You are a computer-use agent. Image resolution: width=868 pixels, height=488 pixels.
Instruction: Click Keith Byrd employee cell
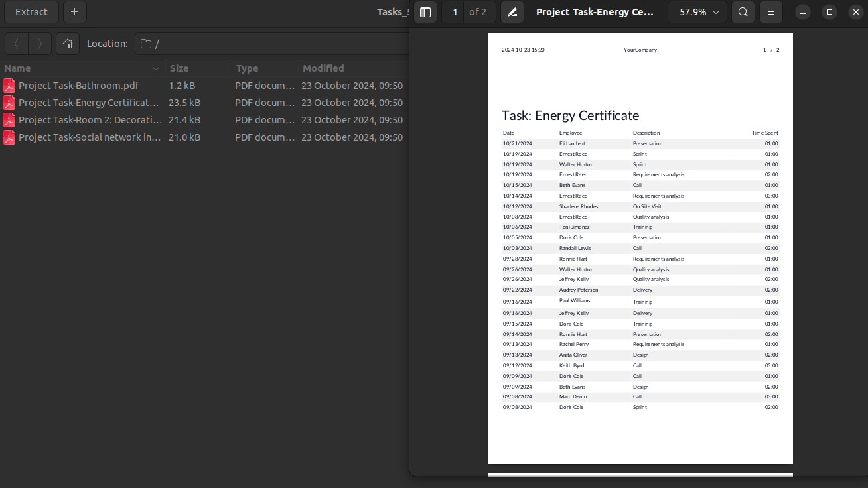pos(572,365)
